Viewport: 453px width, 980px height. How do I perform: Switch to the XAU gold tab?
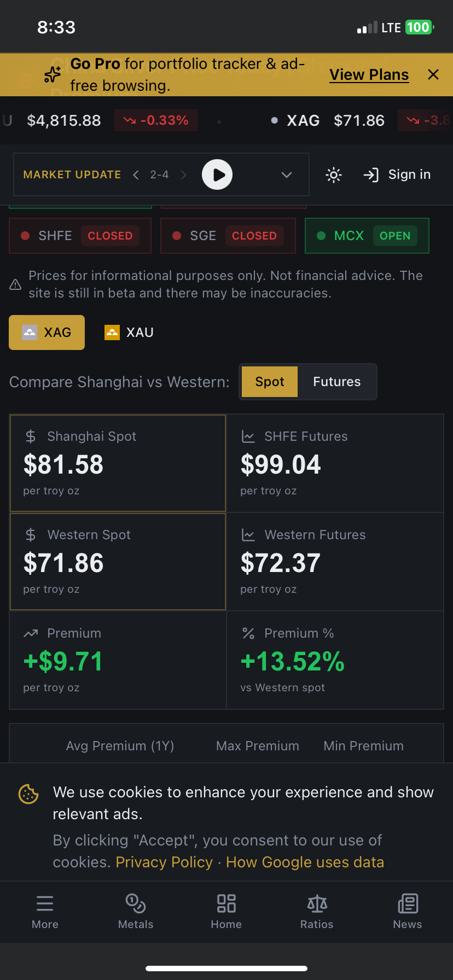coord(130,332)
